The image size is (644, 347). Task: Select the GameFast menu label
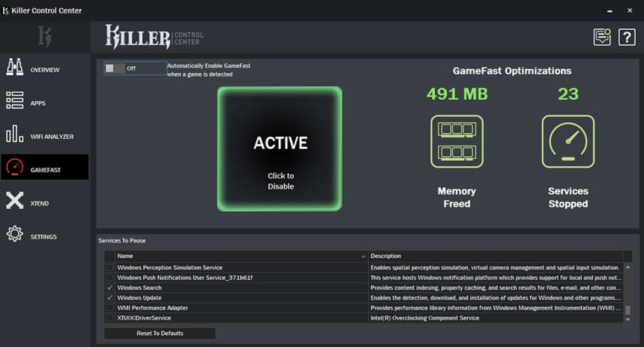(x=45, y=170)
